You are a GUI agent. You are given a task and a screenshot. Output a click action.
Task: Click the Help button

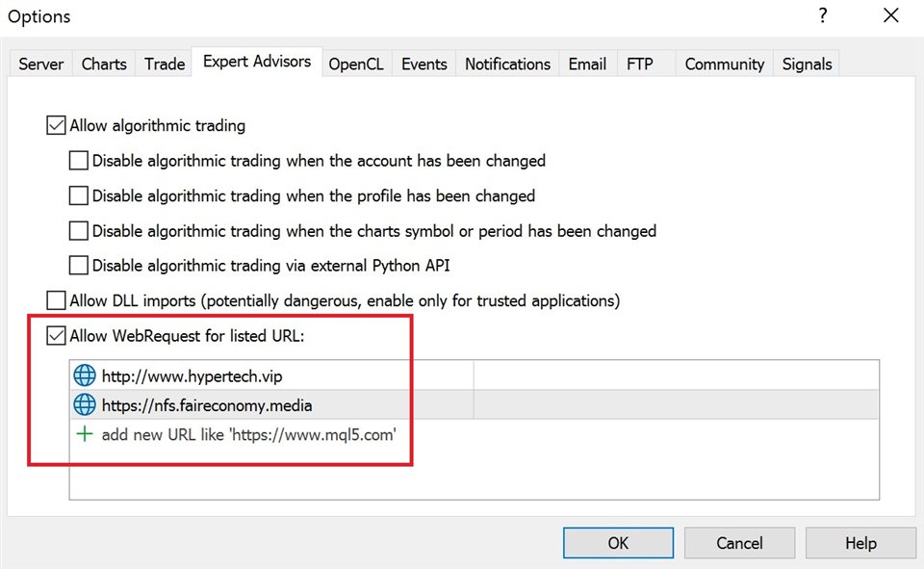coord(860,543)
